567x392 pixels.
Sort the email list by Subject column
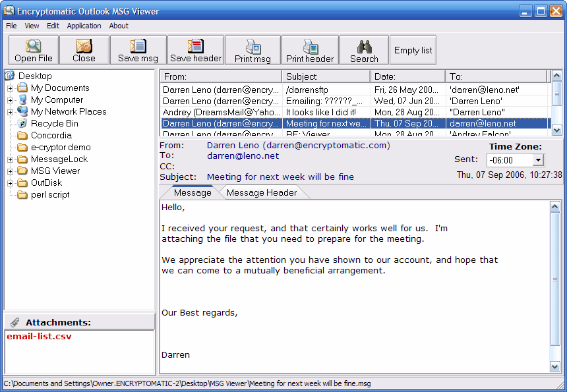(325, 76)
